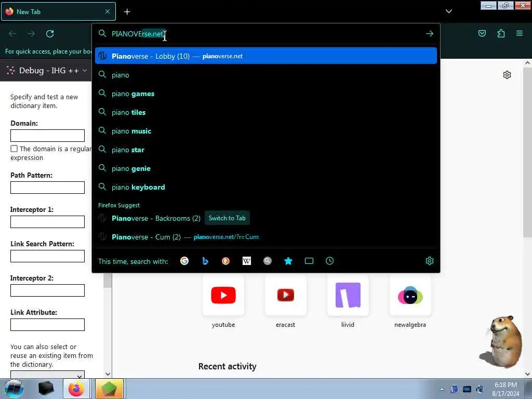Click the Domain input field
532x399 pixels.
[x=47, y=136]
